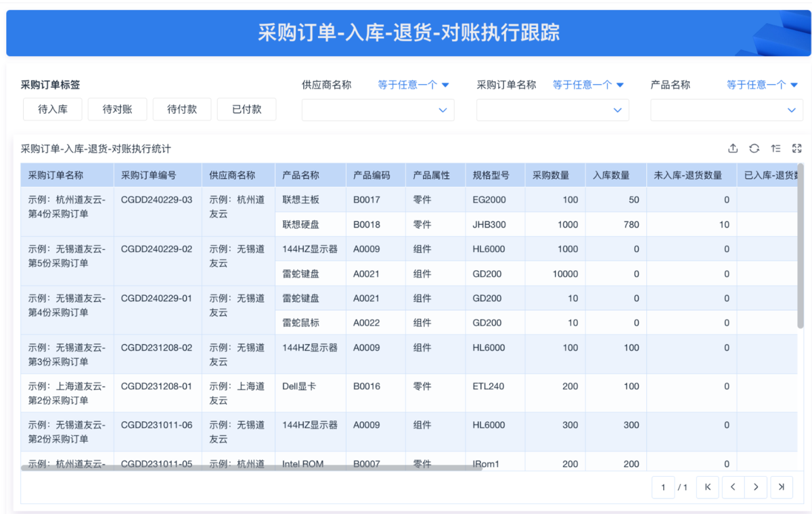
Task: Open the 产品名称 condition dropdown 等于任意一个
Action: pyautogui.click(x=763, y=85)
